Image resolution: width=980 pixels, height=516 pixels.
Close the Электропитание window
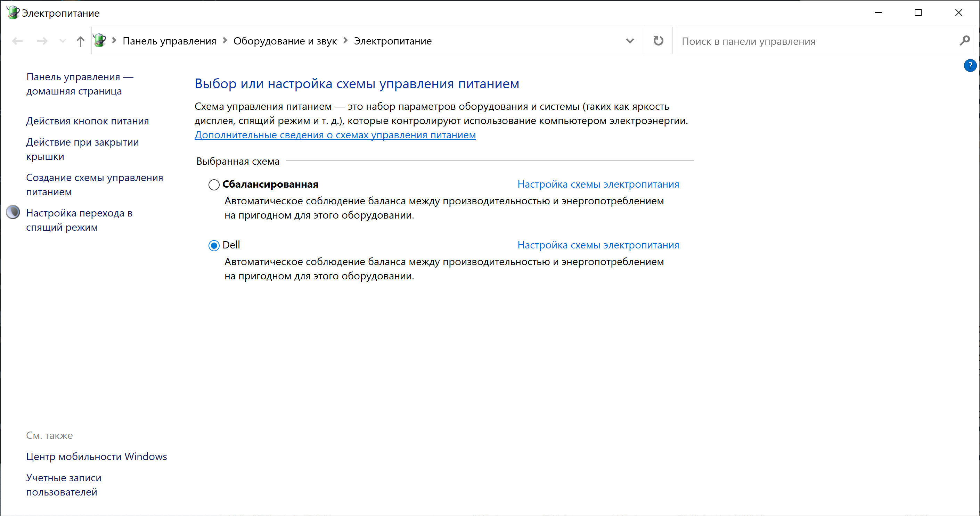pyautogui.click(x=959, y=13)
